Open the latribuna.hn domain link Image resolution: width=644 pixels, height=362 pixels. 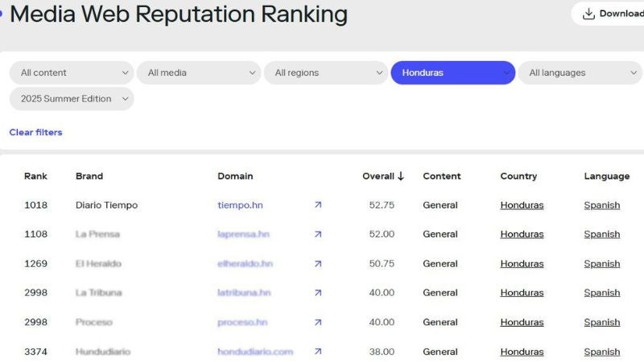pos(244,293)
